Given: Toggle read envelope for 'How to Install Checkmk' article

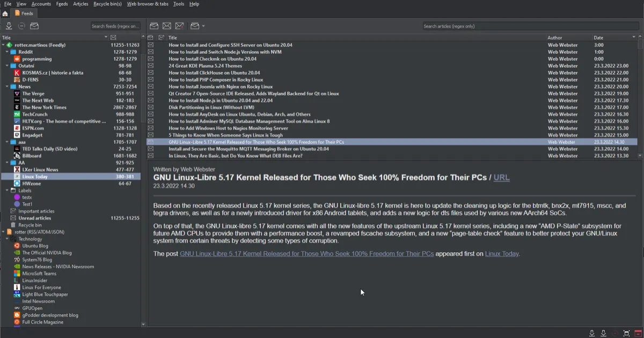Looking at the screenshot, I should [150, 59].
